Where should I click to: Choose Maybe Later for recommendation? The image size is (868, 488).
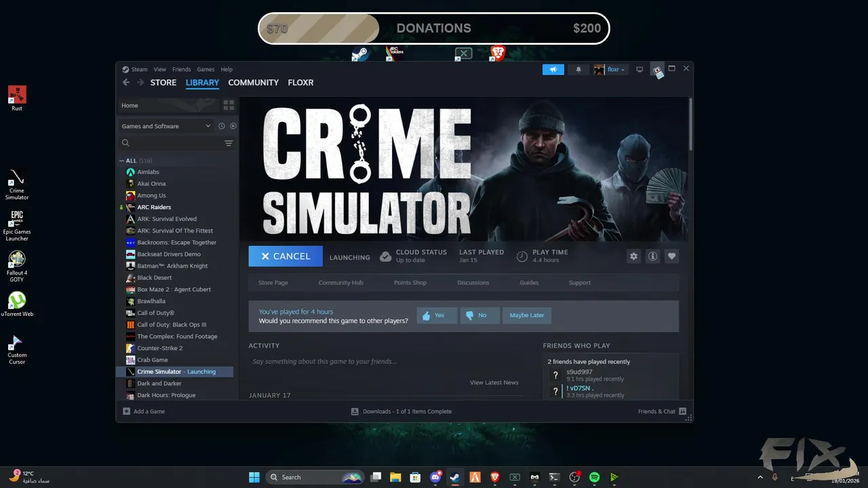(527, 315)
